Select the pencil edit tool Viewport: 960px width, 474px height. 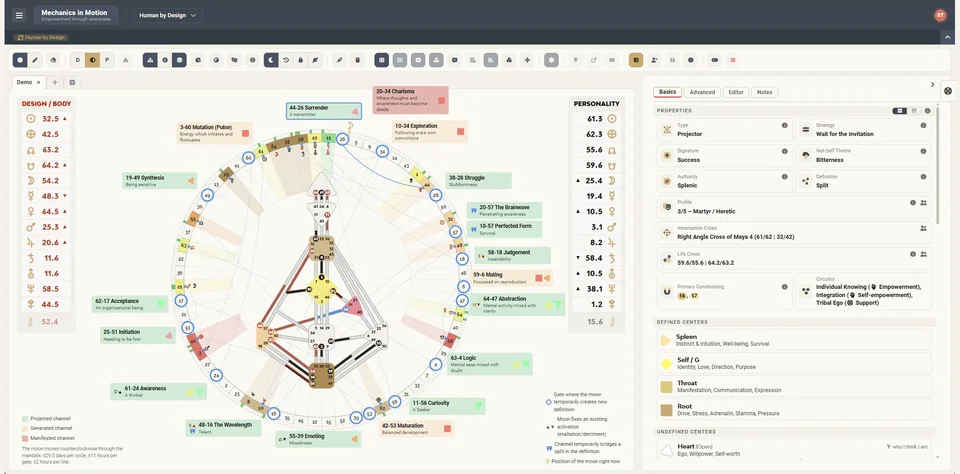pos(35,60)
